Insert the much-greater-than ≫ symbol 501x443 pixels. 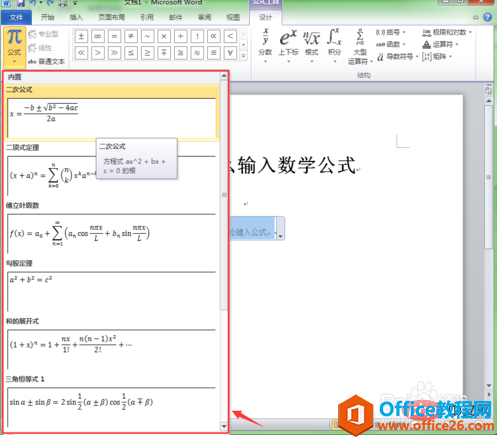114,53
